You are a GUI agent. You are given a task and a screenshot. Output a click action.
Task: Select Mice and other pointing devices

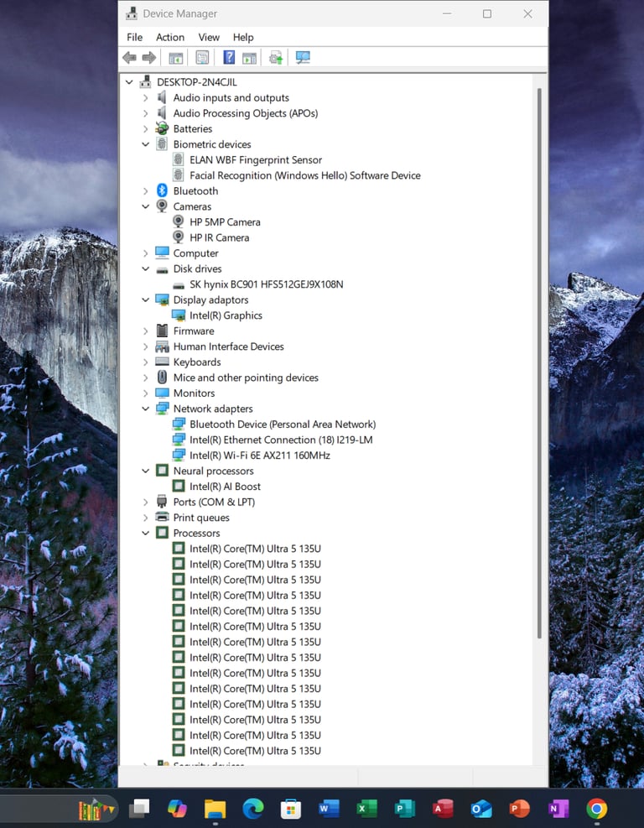point(246,378)
